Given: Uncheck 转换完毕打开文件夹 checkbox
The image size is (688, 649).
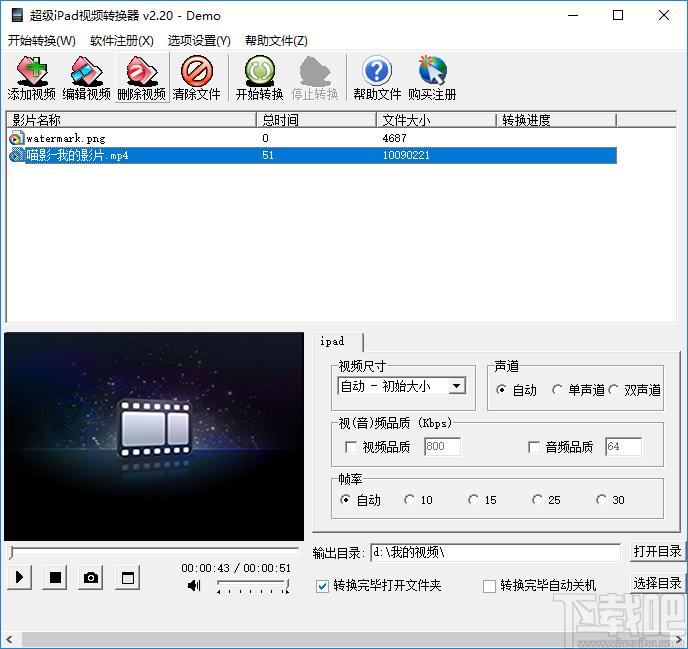Looking at the screenshot, I should pyautogui.click(x=322, y=586).
